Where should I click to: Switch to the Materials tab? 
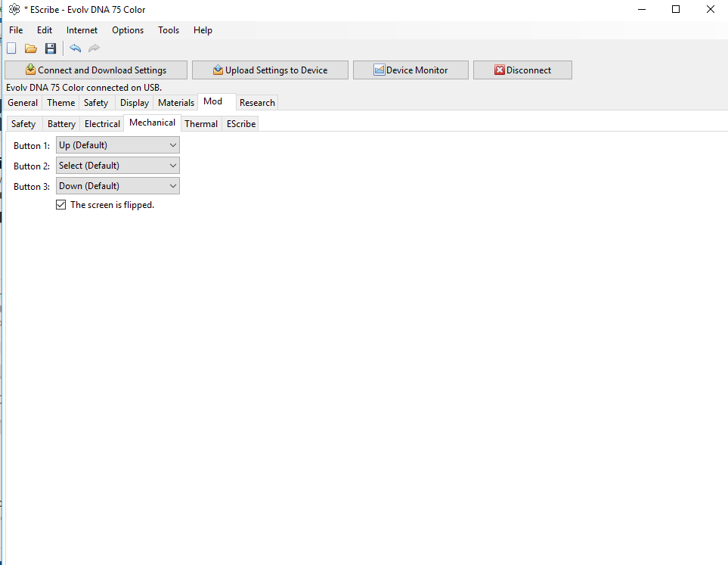coord(176,103)
